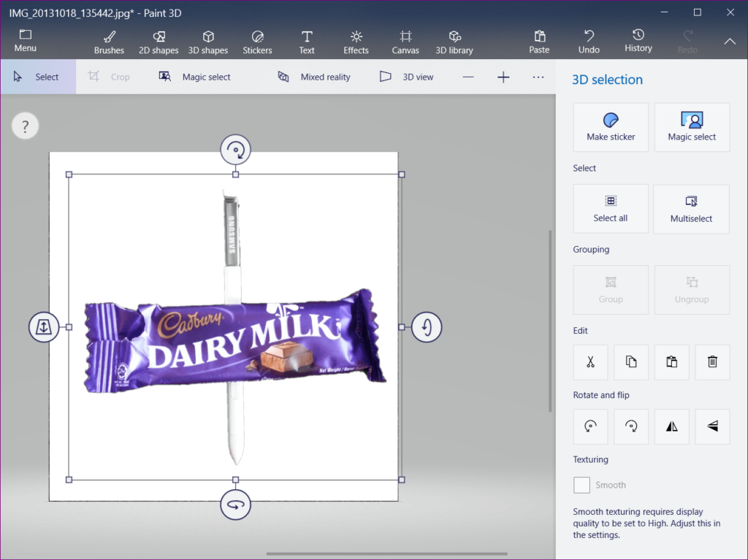The width and height of the screenshot is (748, 560).
Task: Click the bottom-left selection resize handle
Action: pos(69,480)
